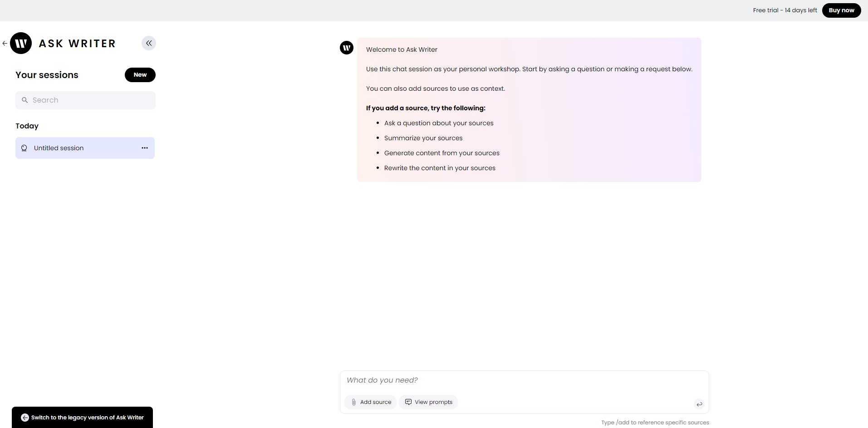Open the Untitled session options menu (three dots)
The height and width of the screenshot is (428, 868).
[145, 148]
